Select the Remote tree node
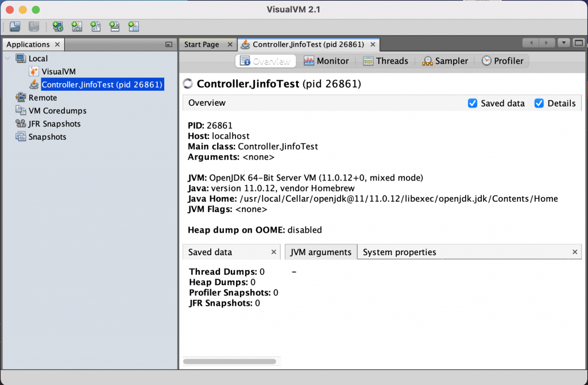 pos(42,98)
